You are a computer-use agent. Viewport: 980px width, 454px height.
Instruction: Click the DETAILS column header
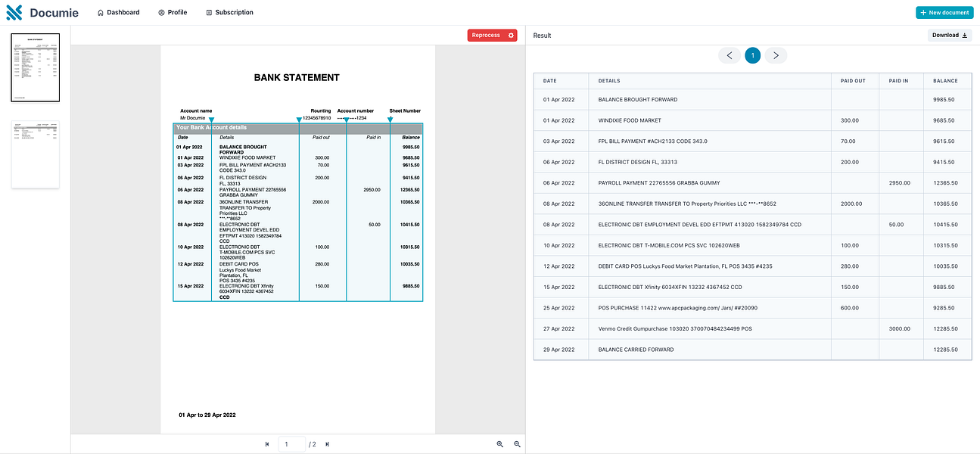click(710, 81)
